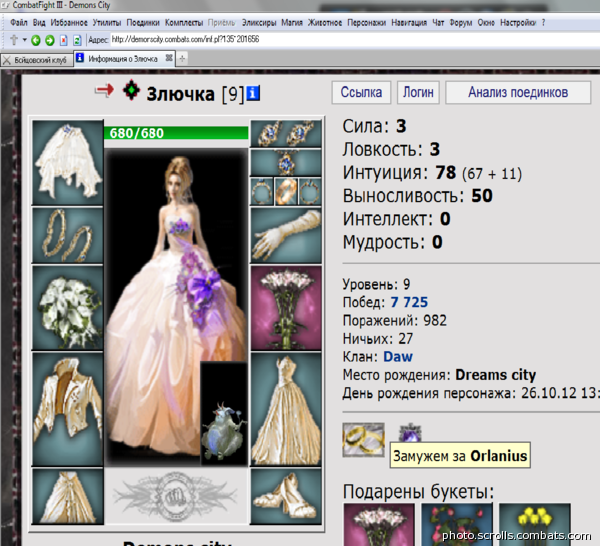This screenshot has height=546, width=600.
Task: Click the blue gem necklace item slot
Action: tap(286, 163)
